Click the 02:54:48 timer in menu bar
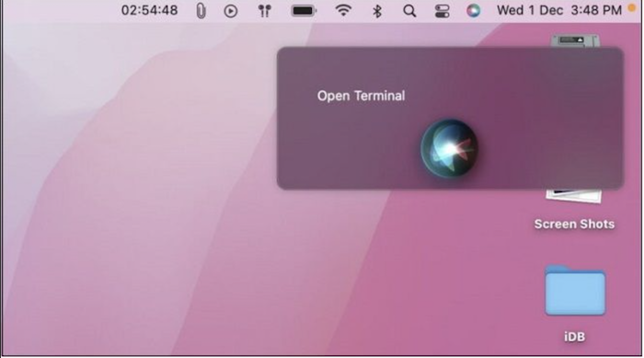Screen dimensions: 644x358 149,10
